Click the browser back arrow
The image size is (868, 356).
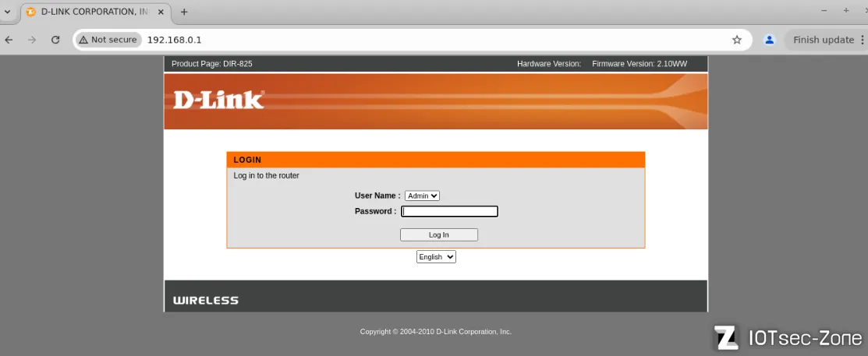(x=9, y=40)
